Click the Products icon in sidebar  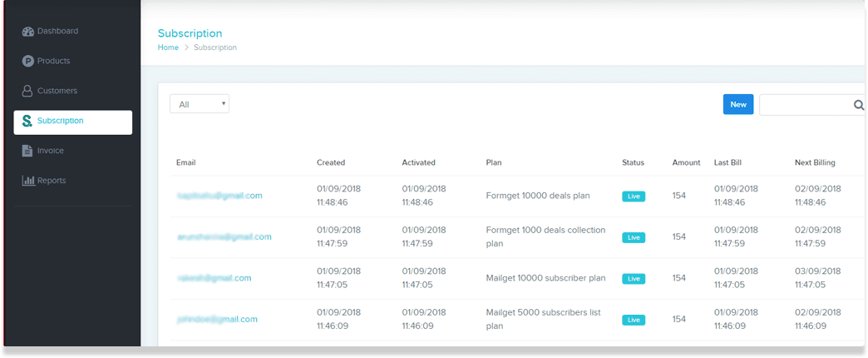pyautogui.click(x=27, y=62)
